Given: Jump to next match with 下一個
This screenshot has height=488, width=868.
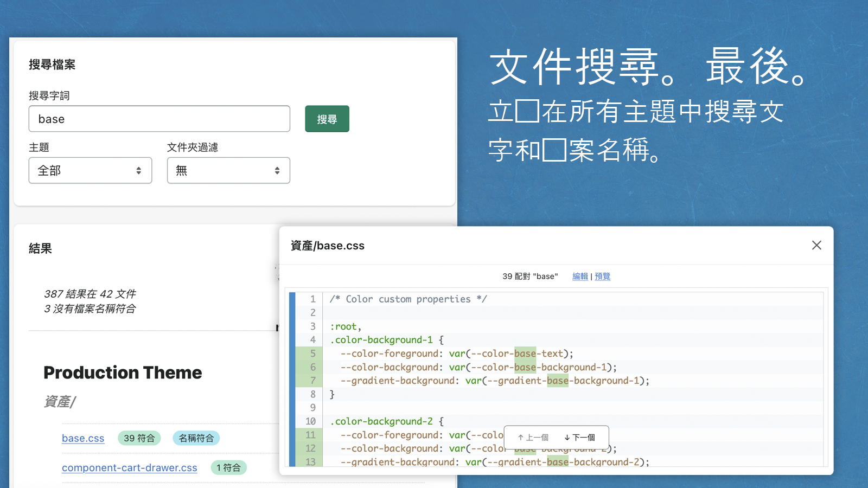Looking at the screenshot, I should click(579, 438).
